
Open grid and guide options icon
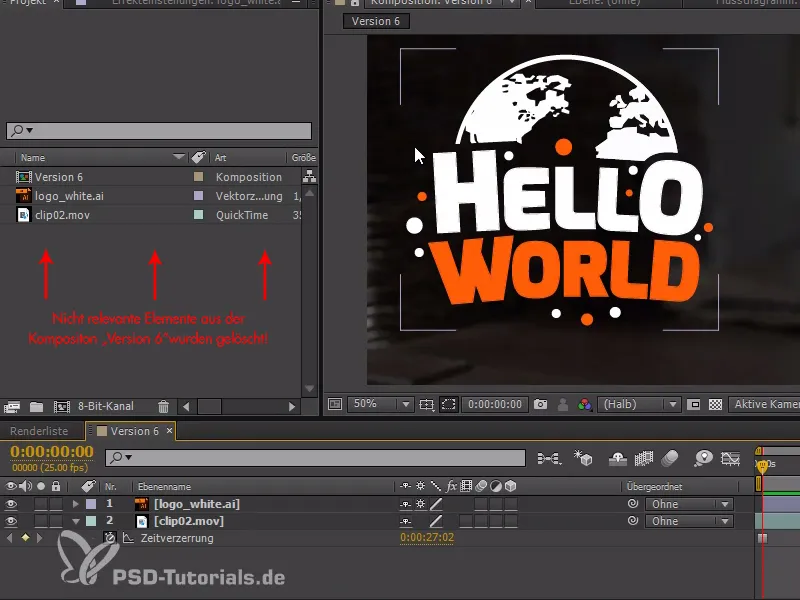click(426, 405)
